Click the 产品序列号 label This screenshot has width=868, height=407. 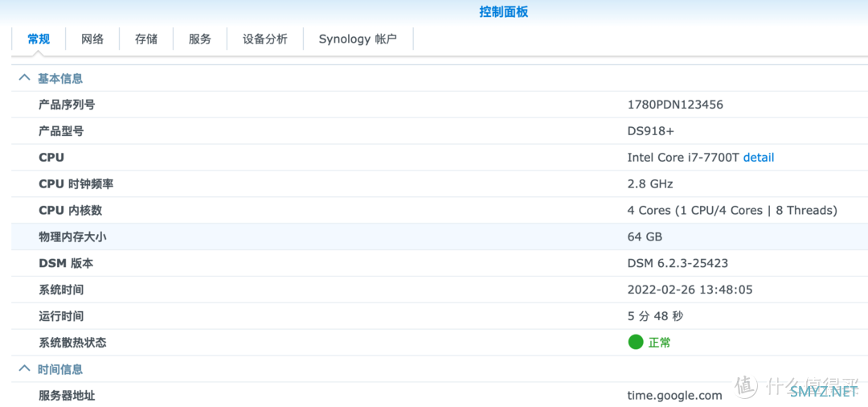pyautogui.click(x=67, y=104)
